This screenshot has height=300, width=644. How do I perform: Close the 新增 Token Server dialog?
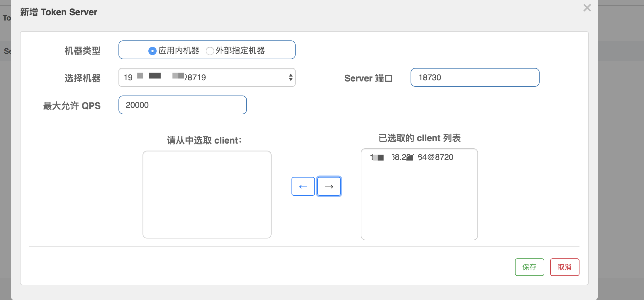[587, 8]
